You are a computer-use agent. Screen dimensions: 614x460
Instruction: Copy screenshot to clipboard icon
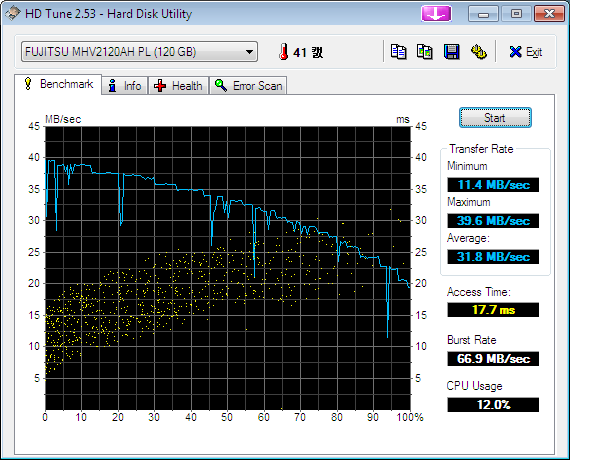425,52
